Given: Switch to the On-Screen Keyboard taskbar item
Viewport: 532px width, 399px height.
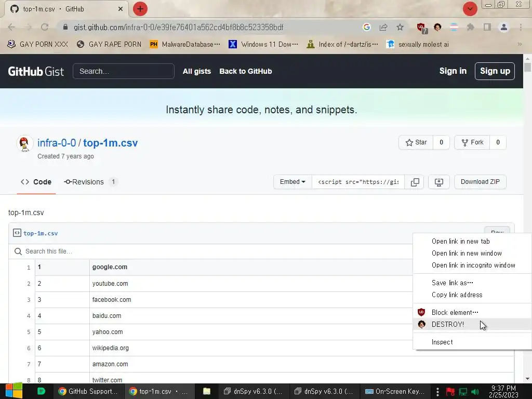Looking at the screenshot, I should [x=394, y=391].
